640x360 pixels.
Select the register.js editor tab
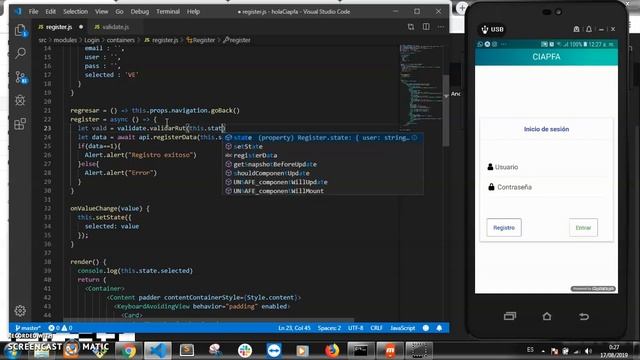coord(60,27)
